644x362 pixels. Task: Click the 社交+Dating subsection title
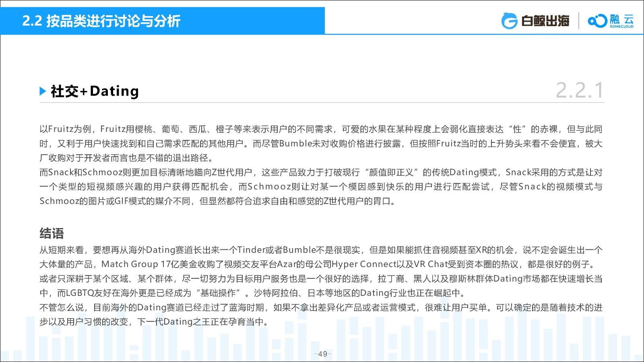pos(95,91)
